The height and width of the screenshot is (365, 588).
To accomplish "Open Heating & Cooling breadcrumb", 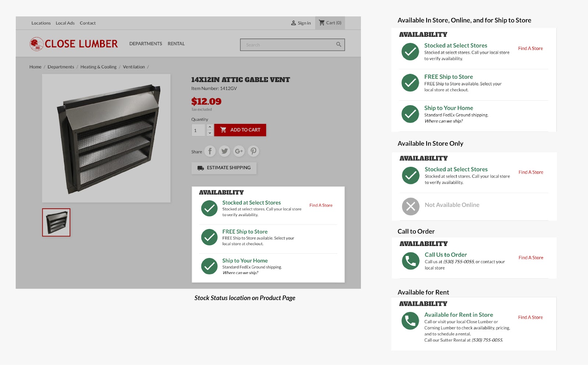I will [98, 67].
